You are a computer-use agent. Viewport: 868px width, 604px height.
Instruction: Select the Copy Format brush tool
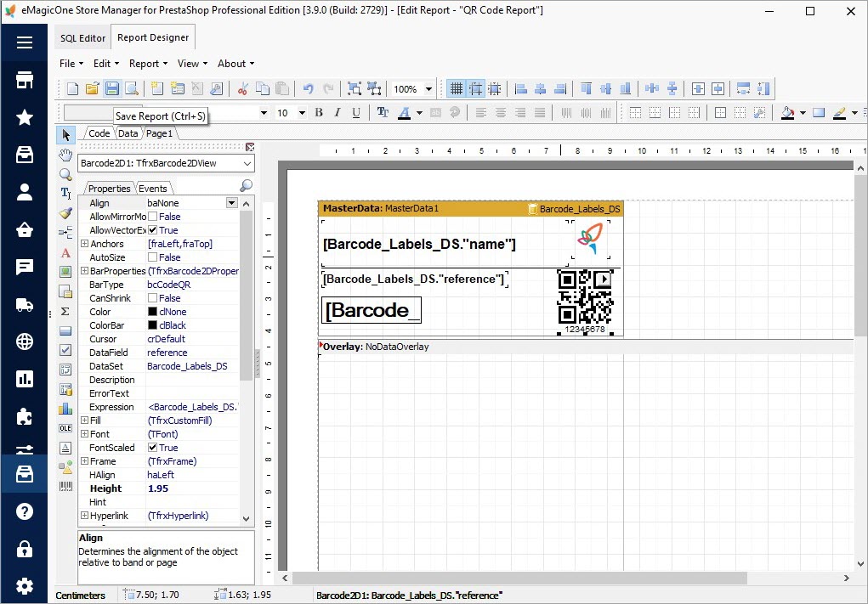(65, 213)
